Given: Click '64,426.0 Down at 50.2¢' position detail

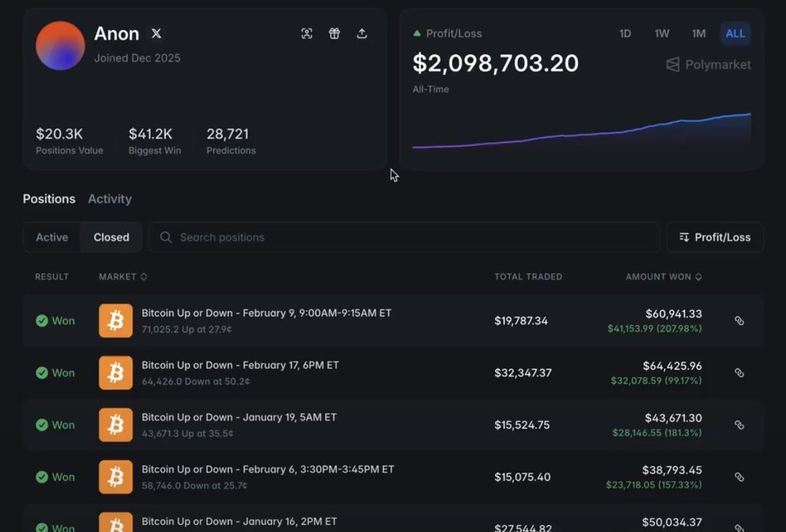Looking at the screenshot, I should (195, 382).
